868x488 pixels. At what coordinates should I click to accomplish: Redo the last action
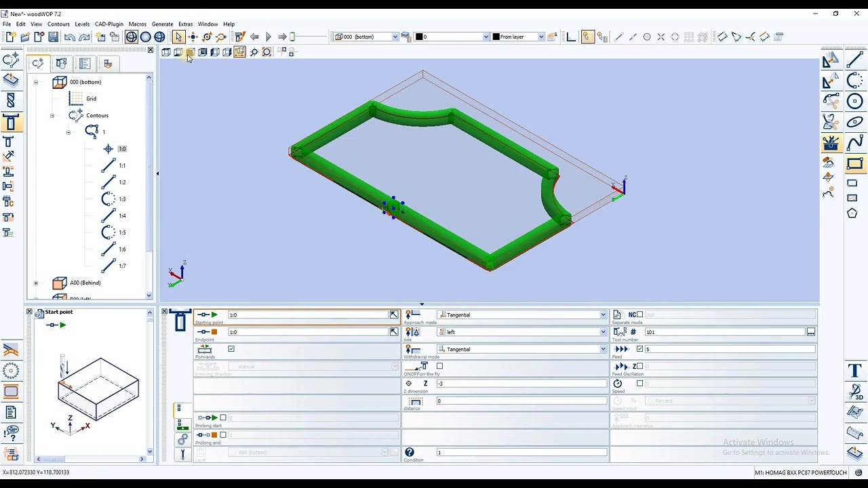(x=84, y=37)
